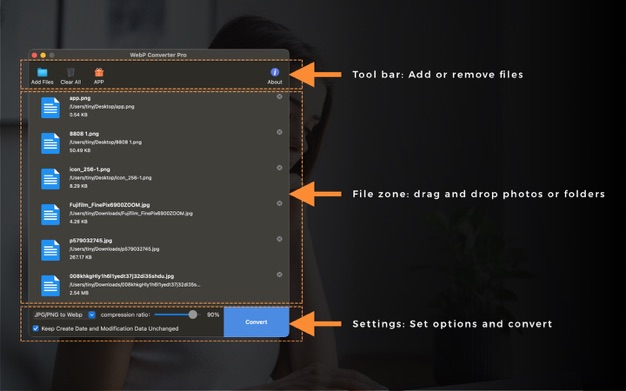
Task: Open the About info icon
Action: point(275,72)
